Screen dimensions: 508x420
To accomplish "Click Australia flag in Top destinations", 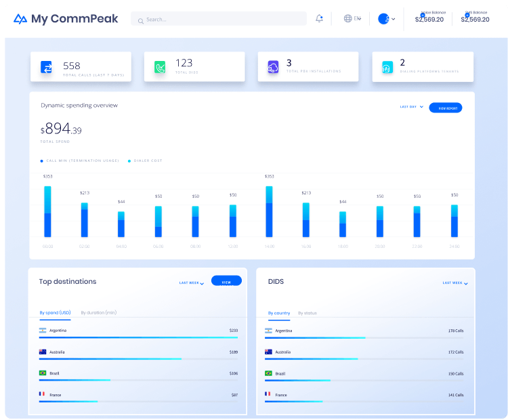I will (43, 352).
